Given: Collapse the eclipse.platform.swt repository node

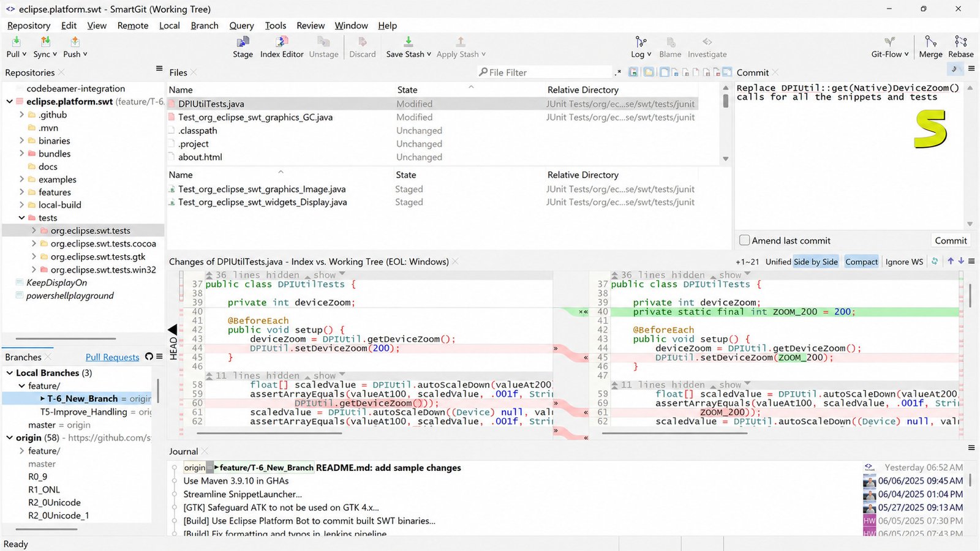Looking at the screenshot, I should 10,102.
